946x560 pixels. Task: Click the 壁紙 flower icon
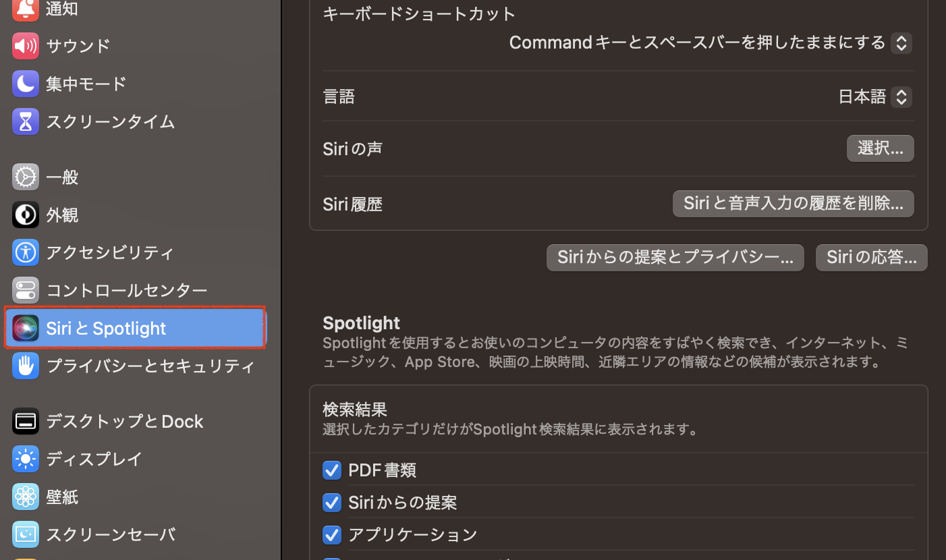[x=26, y=497]
